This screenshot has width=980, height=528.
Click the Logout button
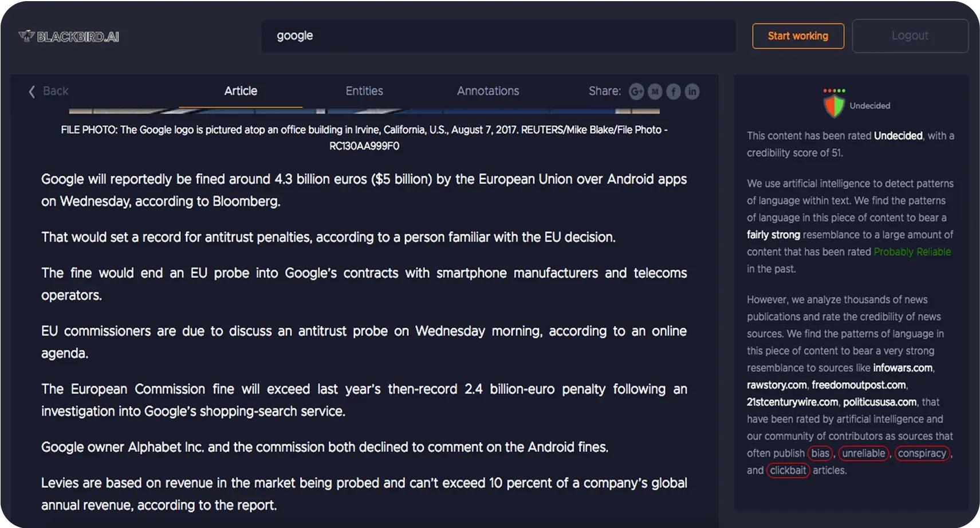coord(910,36)
